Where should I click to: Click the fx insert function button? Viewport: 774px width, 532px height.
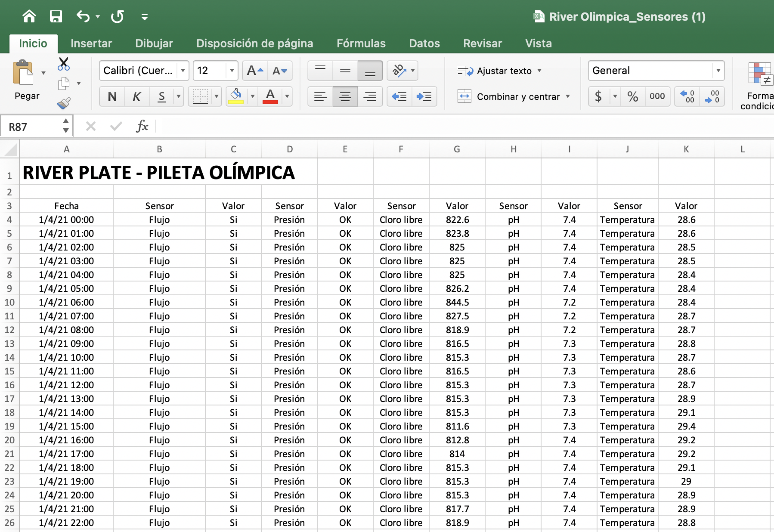click(x=142, y=127)
